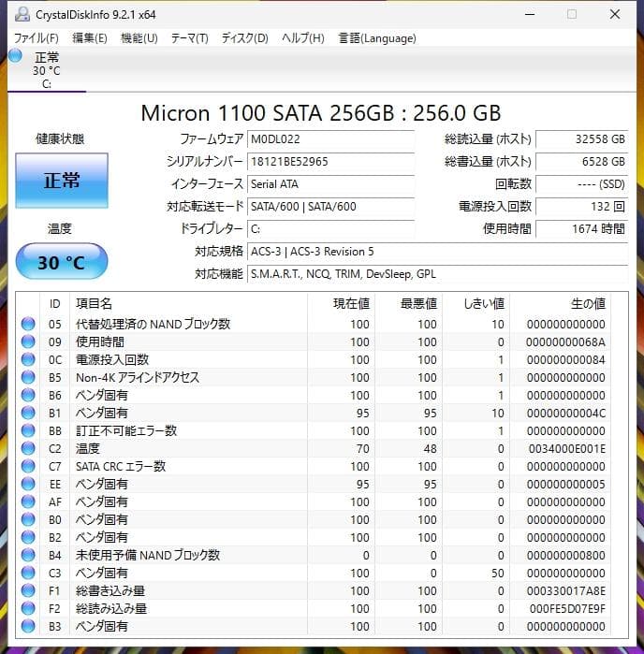Click status icon for row B1
Screen dimensions: 644x654
pos(28,413)
